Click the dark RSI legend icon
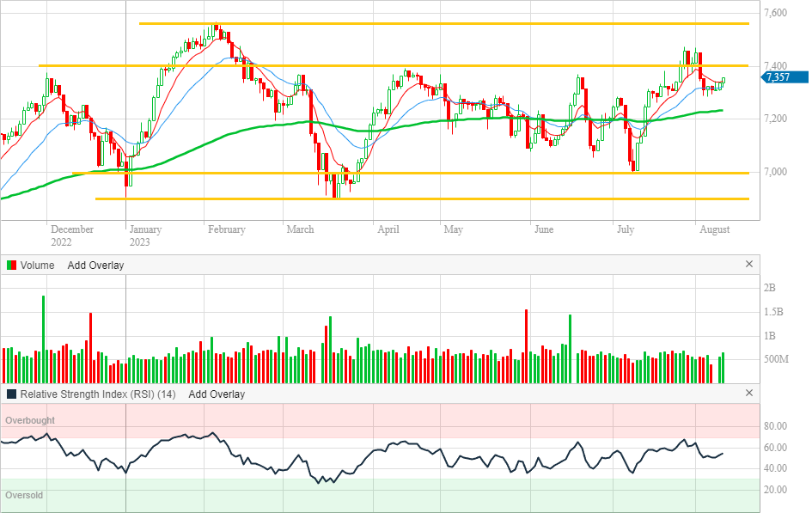This screenshot has height=513, width=812. [11, 394]
